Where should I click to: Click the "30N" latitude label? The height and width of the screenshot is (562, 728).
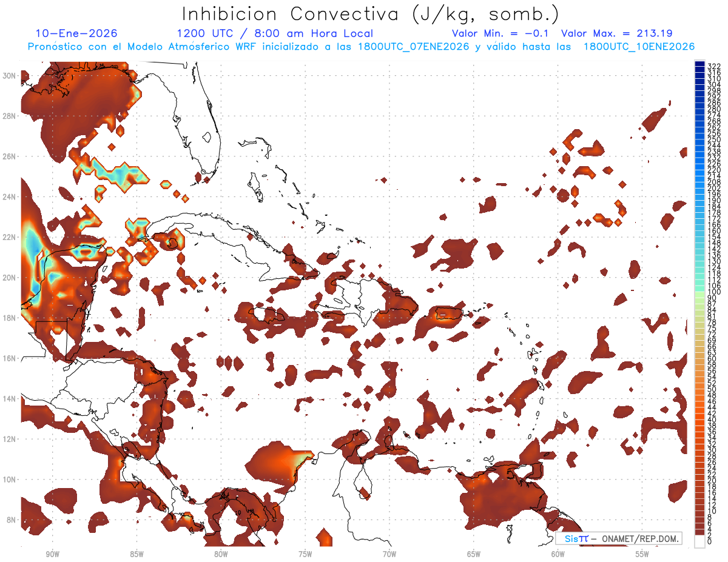pos(10,75)
